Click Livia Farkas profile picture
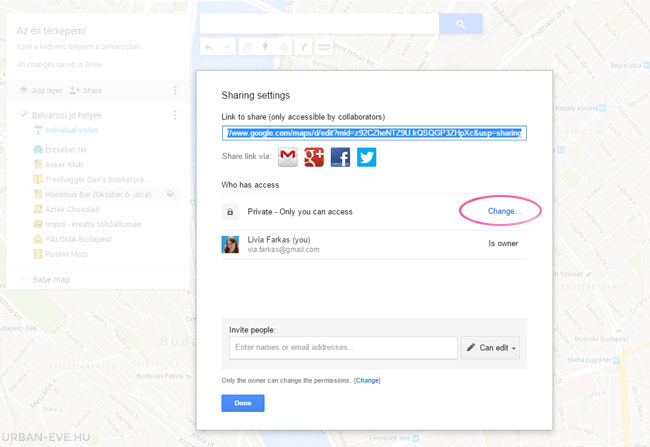650x447 pixels. (230, 245)
